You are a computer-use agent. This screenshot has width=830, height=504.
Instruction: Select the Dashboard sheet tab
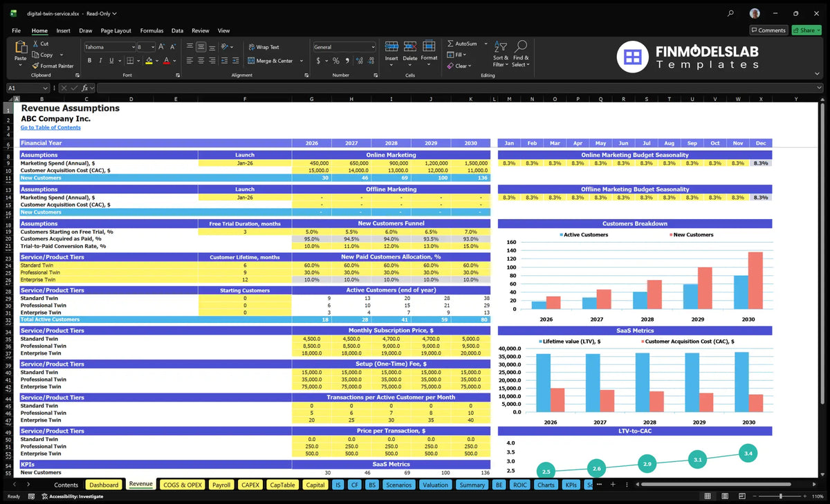coord(104,485)
